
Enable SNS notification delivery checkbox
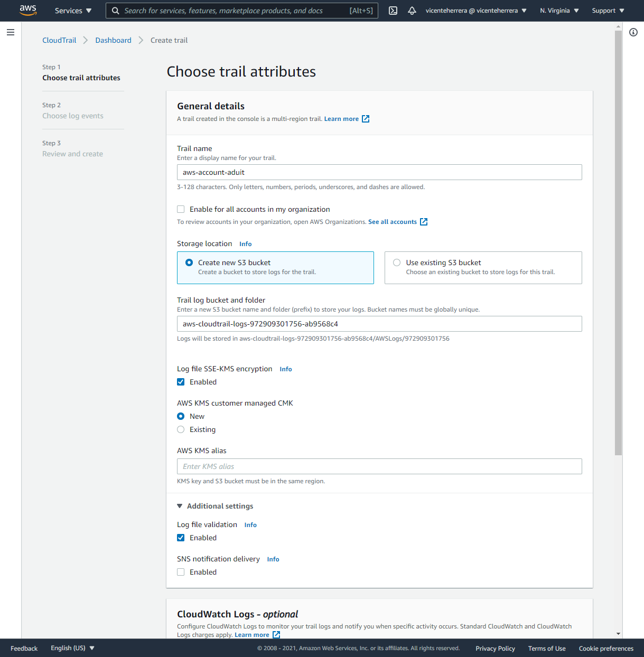point(181,572)
